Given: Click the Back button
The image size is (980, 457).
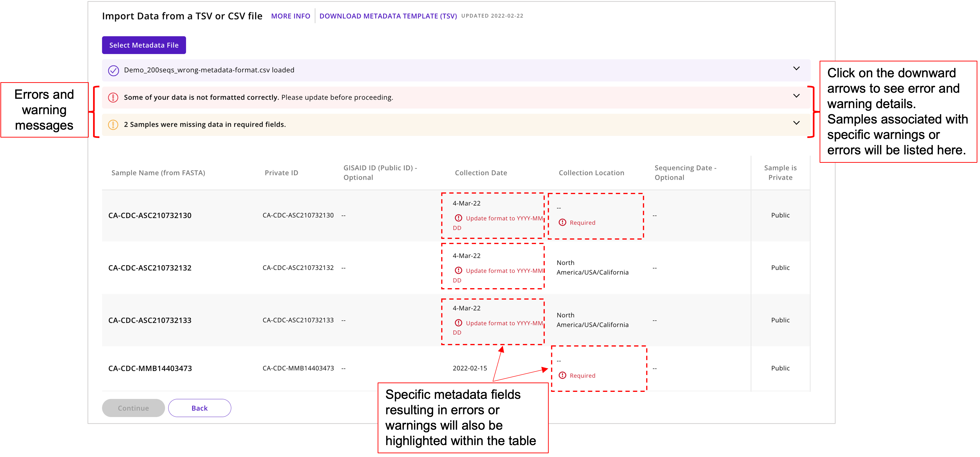Looking at the screenshot, I should tap(199, 408).
